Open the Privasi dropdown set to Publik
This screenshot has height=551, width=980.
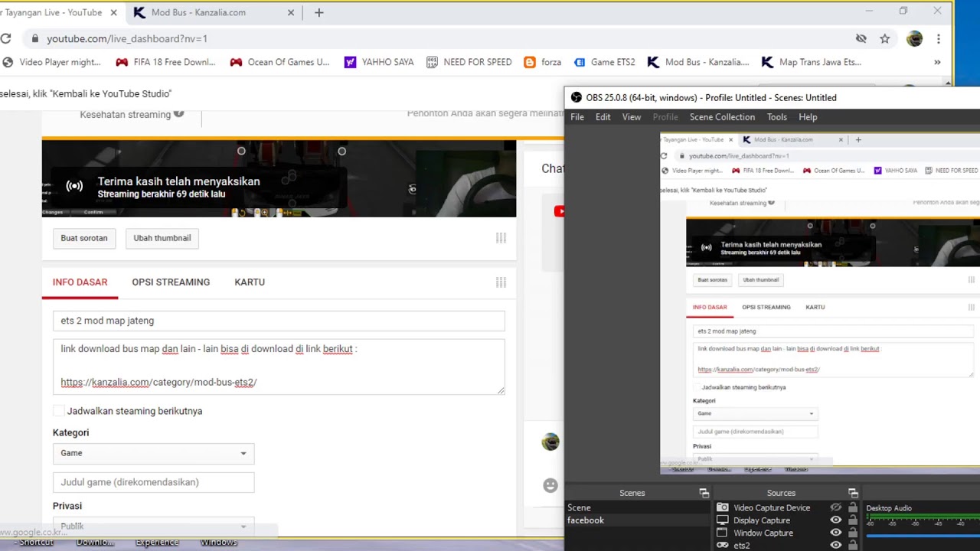point(153,527)
